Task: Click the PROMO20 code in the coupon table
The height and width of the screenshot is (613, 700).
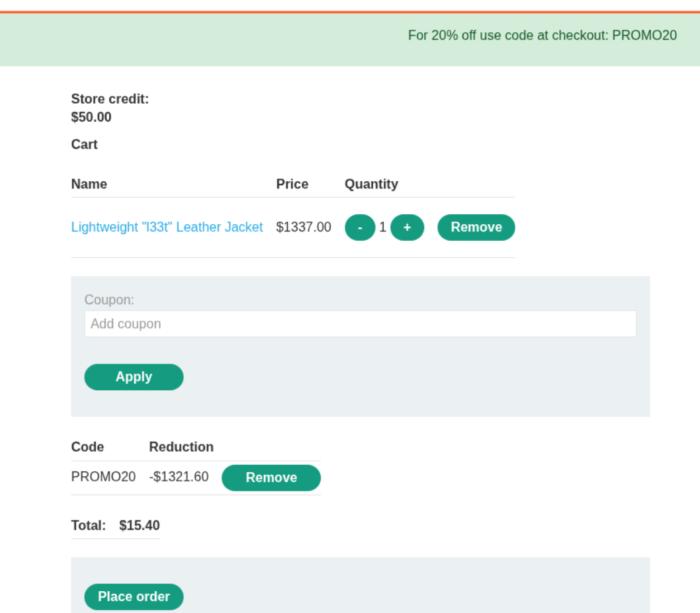Action: point(103,477)
